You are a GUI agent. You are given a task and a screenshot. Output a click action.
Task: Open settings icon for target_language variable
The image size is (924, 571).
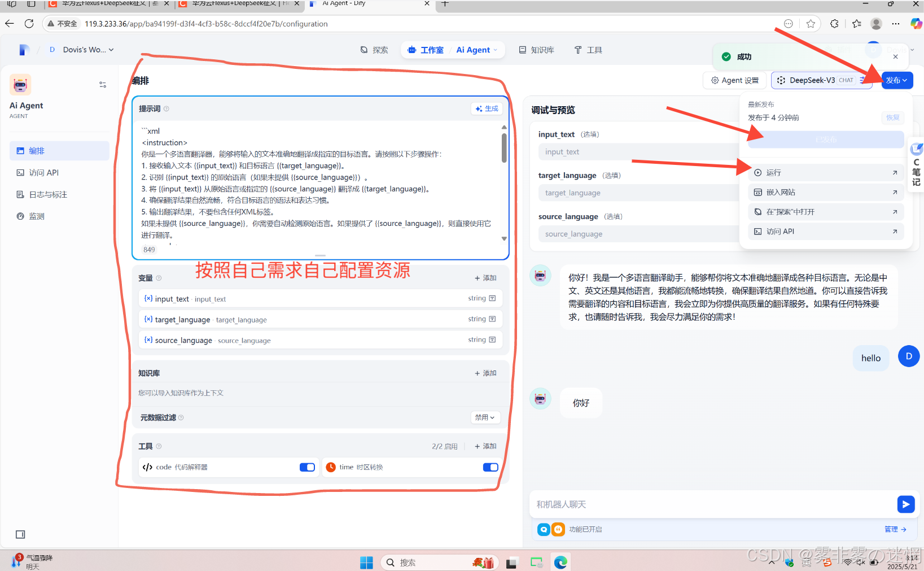click(492, 319)
